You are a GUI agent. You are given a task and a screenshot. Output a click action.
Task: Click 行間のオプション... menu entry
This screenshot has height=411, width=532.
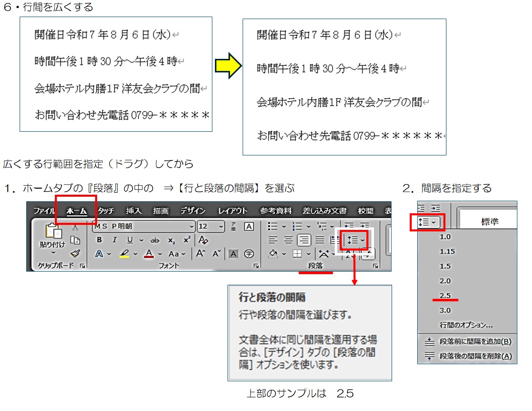[466, 325]
